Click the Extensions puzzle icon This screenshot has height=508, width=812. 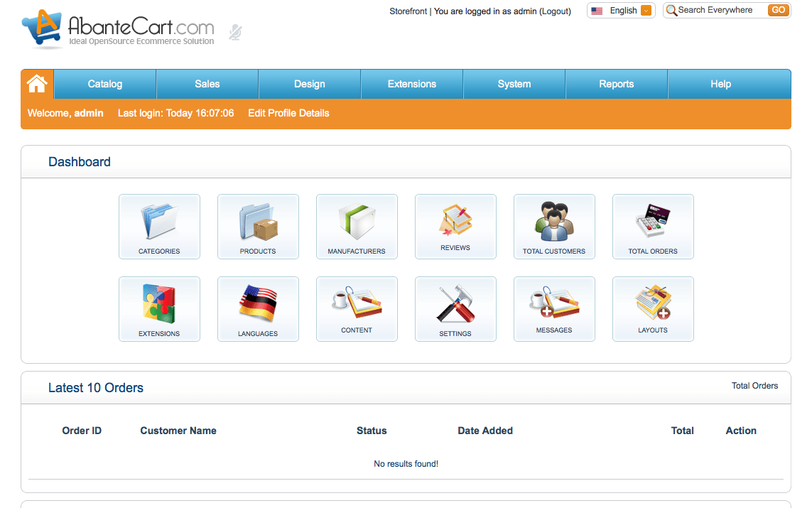[x=159, y=308]
